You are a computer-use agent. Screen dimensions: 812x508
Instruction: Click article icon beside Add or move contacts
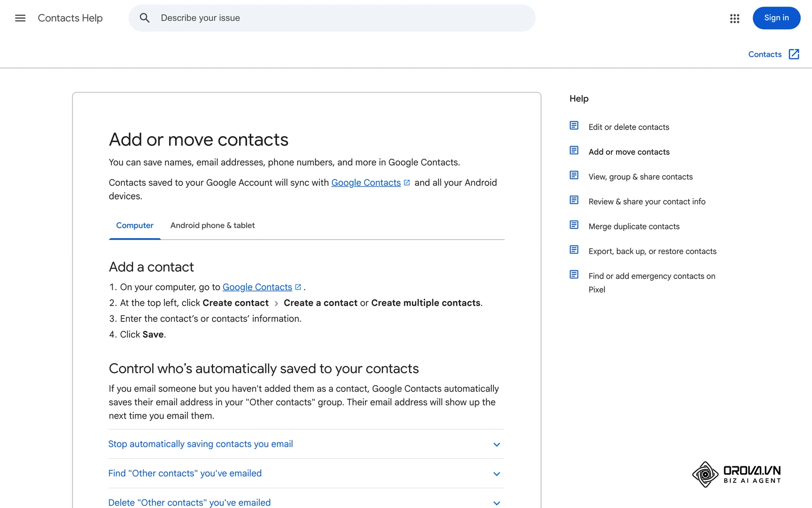click(x=574, y=150)
